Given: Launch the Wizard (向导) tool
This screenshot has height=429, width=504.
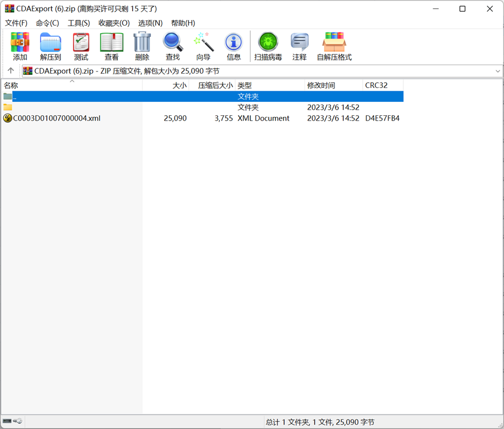Looking at the screenshot, I should pos(203,46).
